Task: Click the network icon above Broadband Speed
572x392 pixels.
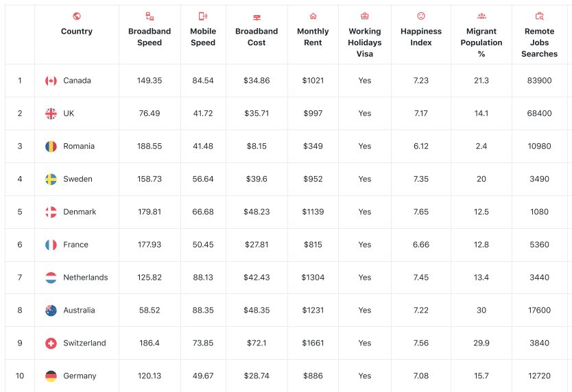Action: coord(150,16)
